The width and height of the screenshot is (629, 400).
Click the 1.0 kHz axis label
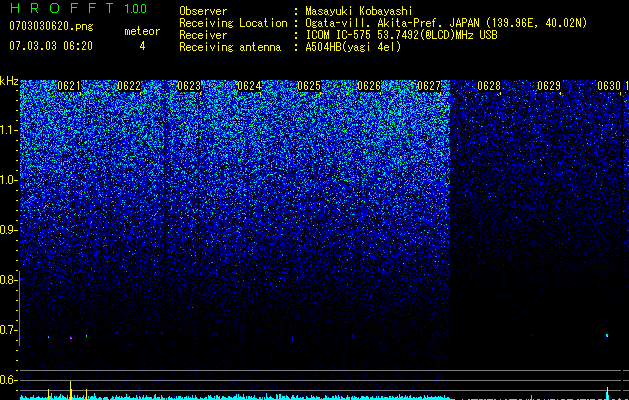point(8,180)
